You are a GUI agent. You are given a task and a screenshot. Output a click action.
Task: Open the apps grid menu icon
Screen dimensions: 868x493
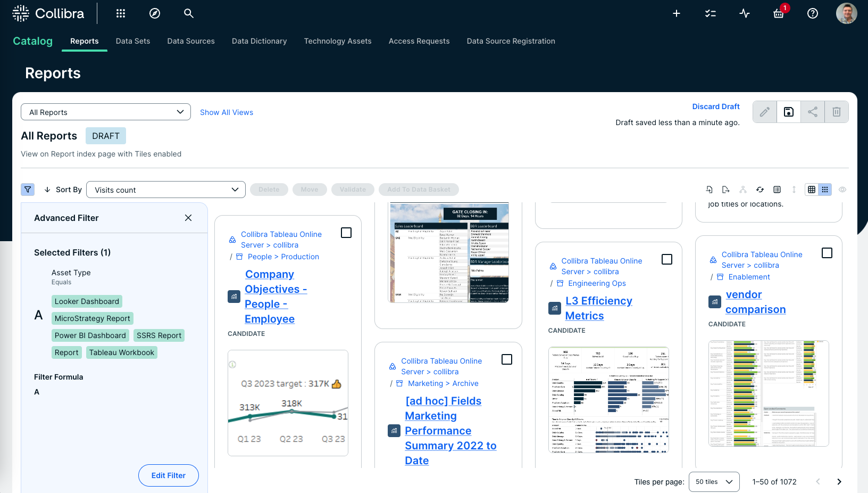click(121, 13)
